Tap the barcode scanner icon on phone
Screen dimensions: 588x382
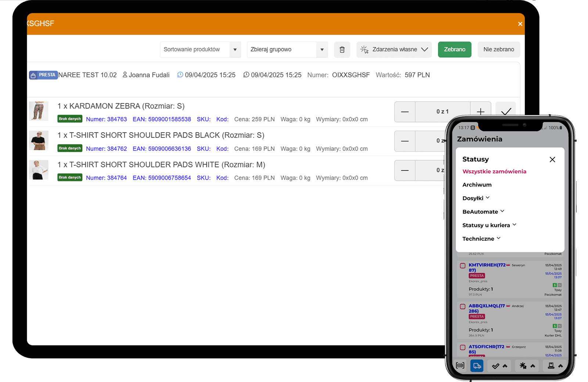point(460,365)
